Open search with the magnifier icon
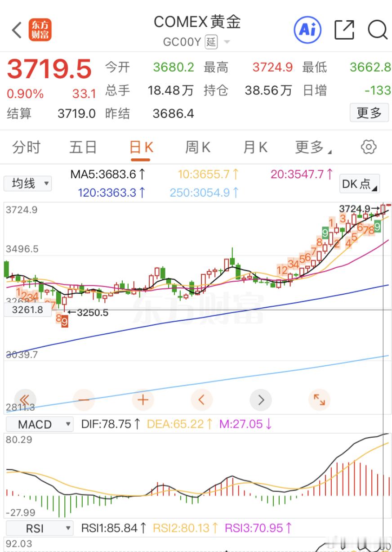392x552 pixels. [x=378, y=30]
